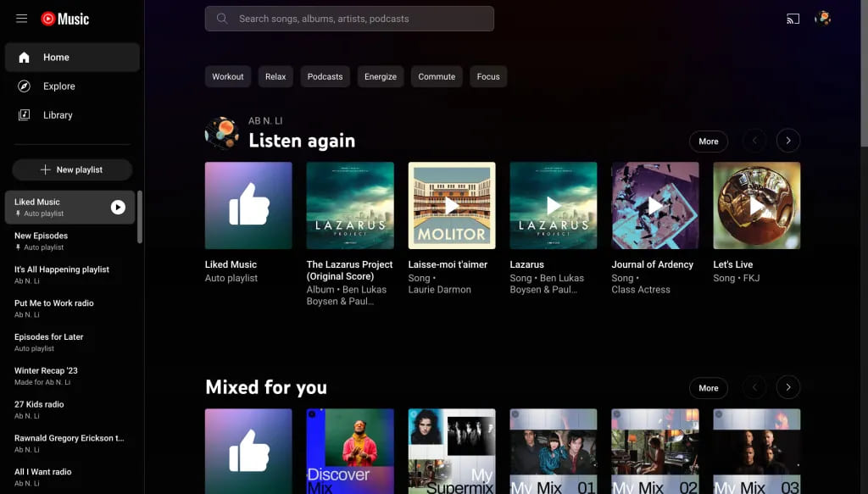The height and width of the screenshot is (494, 868).
Task: Click the back arrow on Mixed for you
Action: [754, 387]
